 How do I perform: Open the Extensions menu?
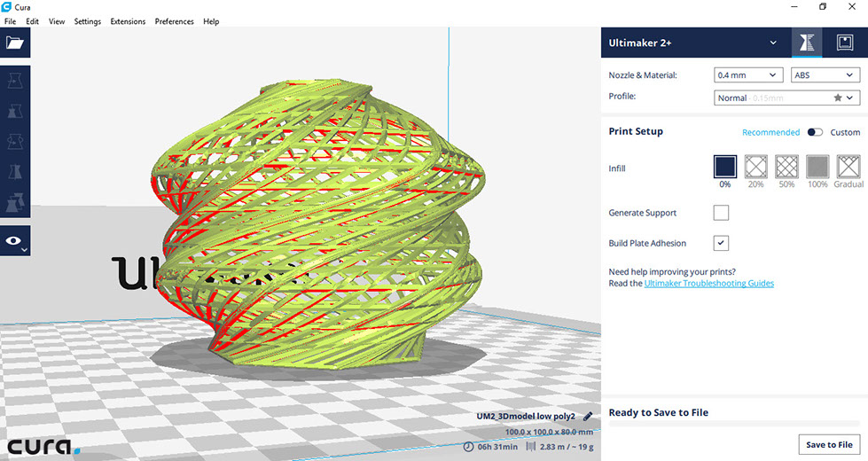point(128,21)
